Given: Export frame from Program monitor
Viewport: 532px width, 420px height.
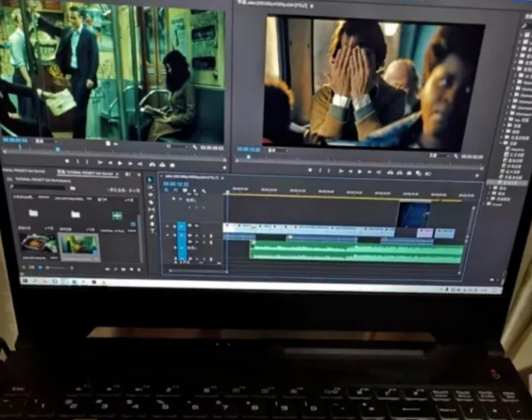Looking at the screenshot, I should coord(410,174).
